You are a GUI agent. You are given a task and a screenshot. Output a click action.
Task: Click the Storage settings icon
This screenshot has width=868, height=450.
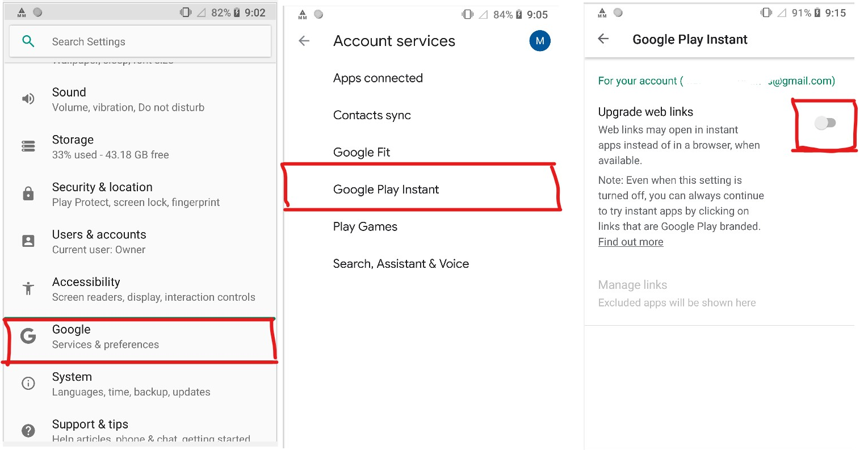click(28, 146)
